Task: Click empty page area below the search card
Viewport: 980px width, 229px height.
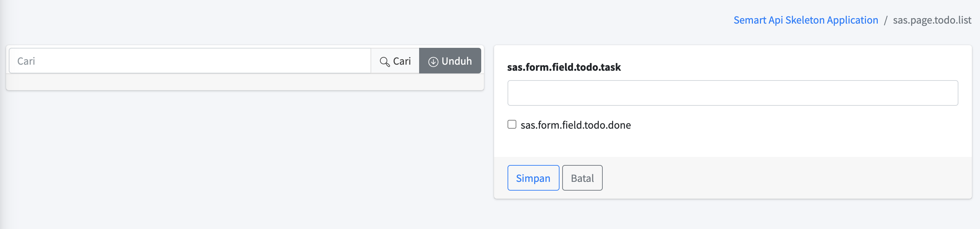Action: coord(243,160)
